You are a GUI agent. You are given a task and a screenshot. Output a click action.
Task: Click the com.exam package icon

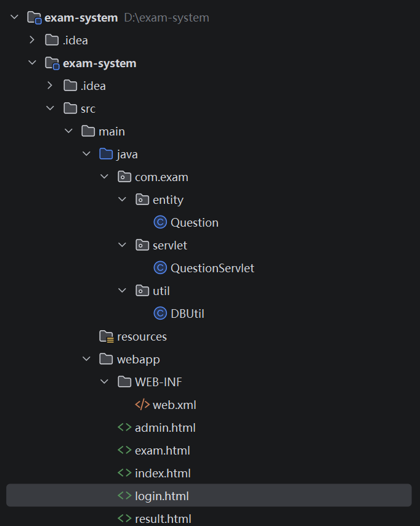click(x=124, y=177)
